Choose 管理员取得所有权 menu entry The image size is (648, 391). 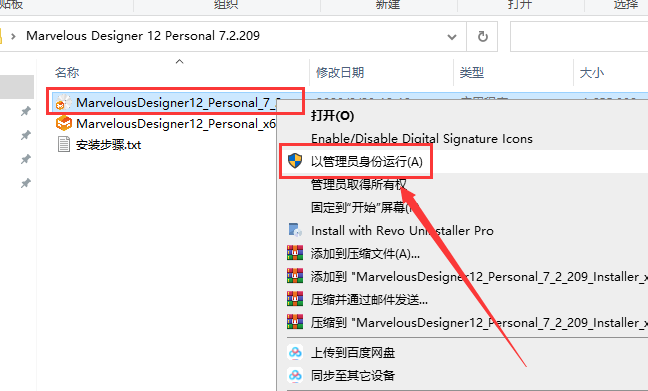[359, 184]
